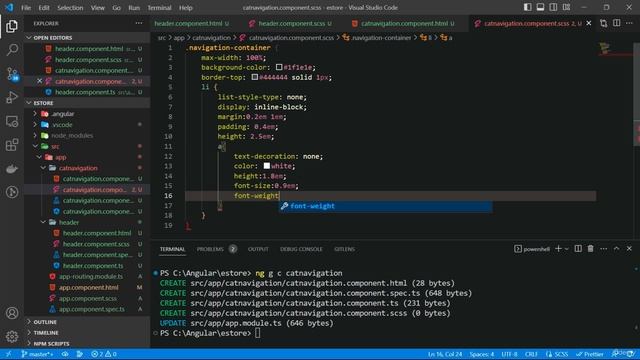Open app.component.html in explorer
Image resolution: width=640 pixels, height=360 pixels.
pos(89,287)
